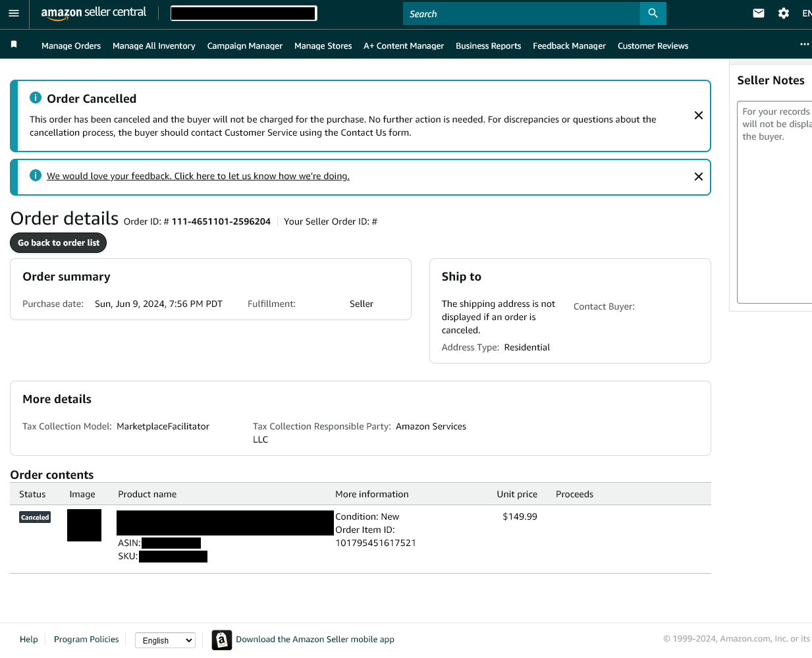This screenshot has height=658, width=812.
Task: Click into the Seller Notes text area
Action: coord(774,202)
